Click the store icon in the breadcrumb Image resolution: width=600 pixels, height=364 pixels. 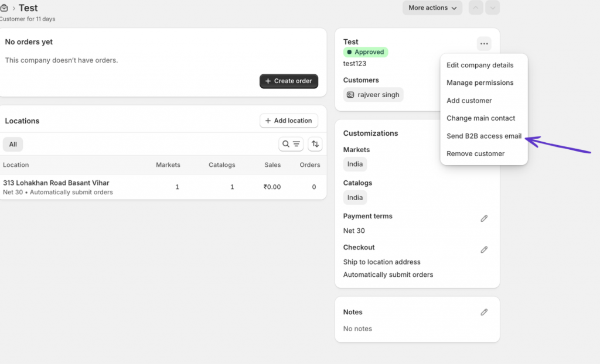point(6,8)
